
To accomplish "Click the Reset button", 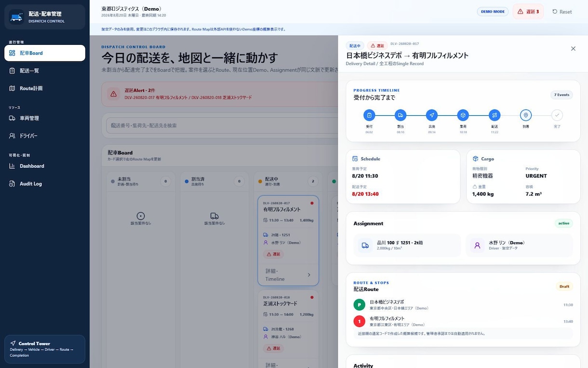I will point(562,12).
